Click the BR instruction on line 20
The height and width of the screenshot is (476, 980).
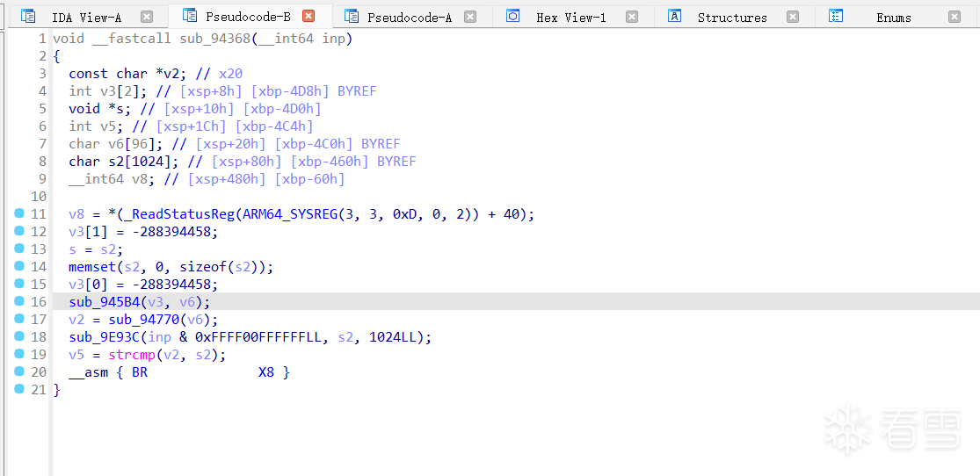pos(140,372)
